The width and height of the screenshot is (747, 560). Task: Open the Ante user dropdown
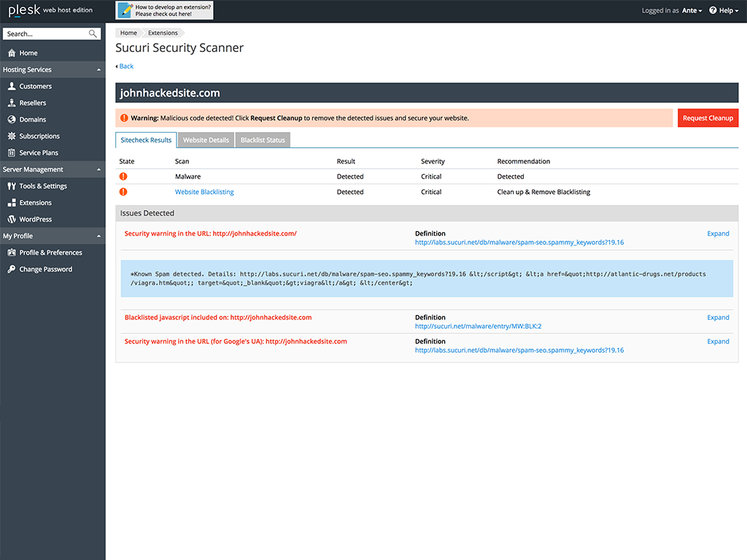pos(692,10)
